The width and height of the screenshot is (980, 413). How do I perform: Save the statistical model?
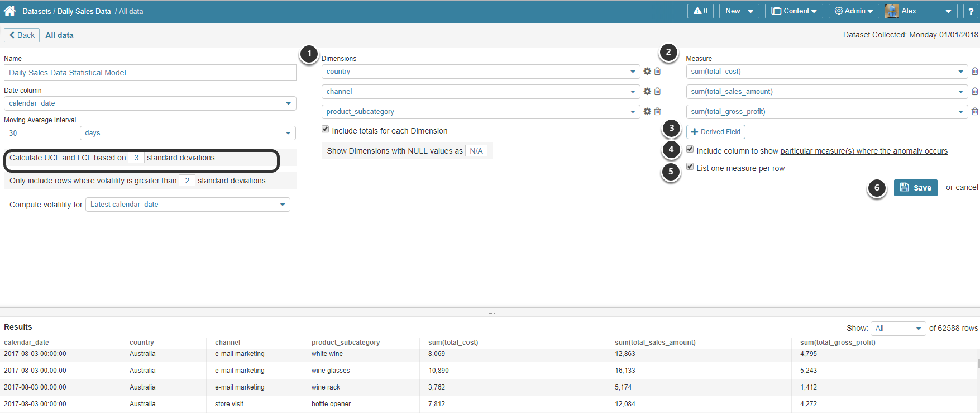[x=915, y=188]
